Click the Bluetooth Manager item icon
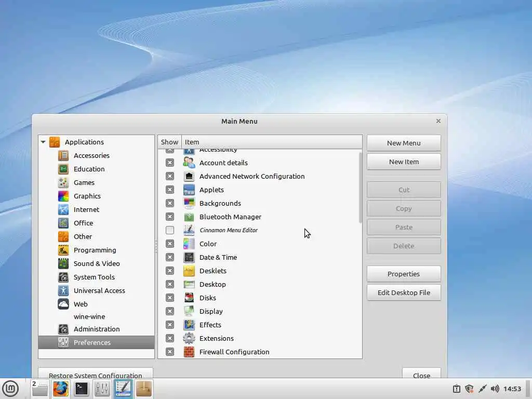Image resolution: width=532 pixels, height=399 pixels. 189,217
